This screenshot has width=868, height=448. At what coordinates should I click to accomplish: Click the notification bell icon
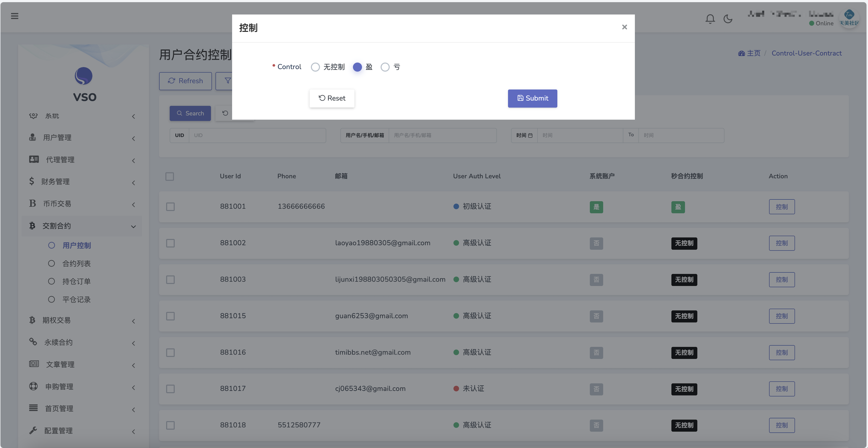pyautogui.click(x=710, y=19)
